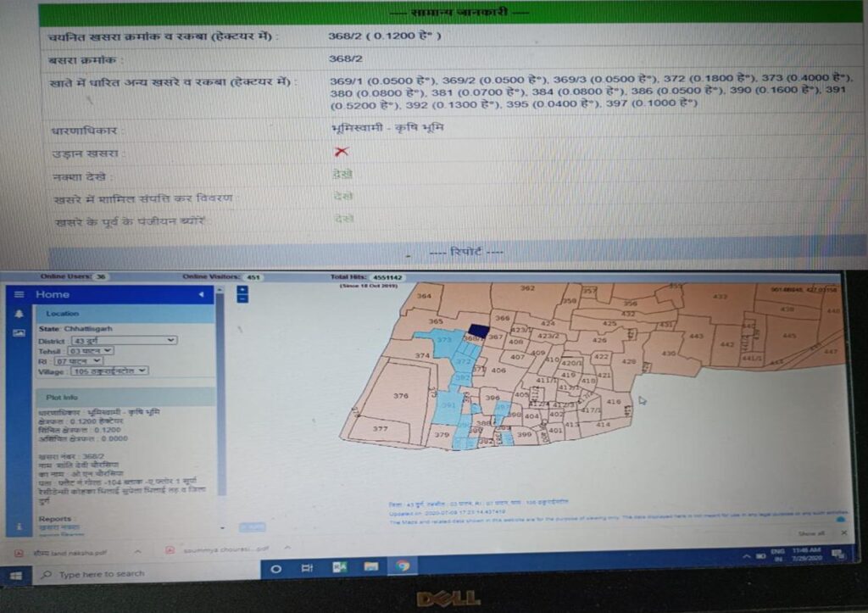Click Show all in the downloads bar
Viewport: 868px width, 613px height.
(811, 533)
